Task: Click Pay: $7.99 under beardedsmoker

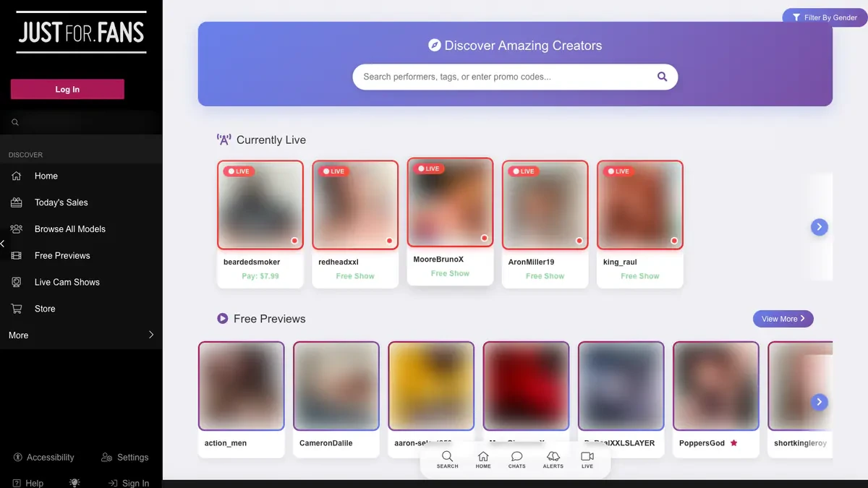Action: 260,276
